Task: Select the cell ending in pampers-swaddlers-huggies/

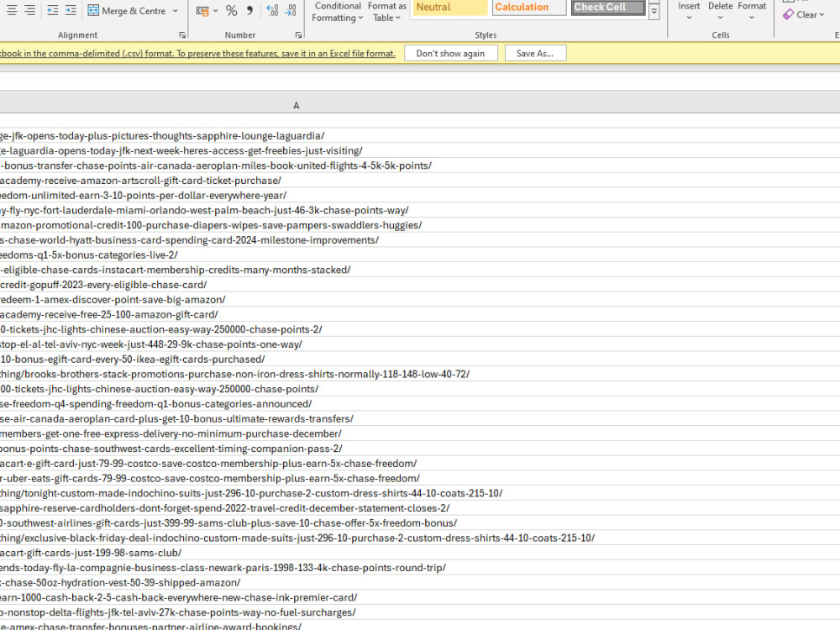Action: tap(420, 225)
